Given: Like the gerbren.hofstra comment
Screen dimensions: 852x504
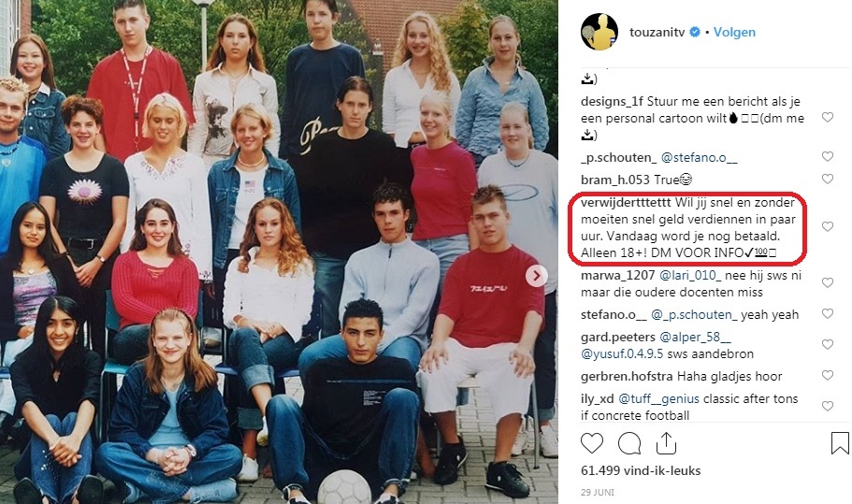Looking at the screenshot, I should pos(827,375).
